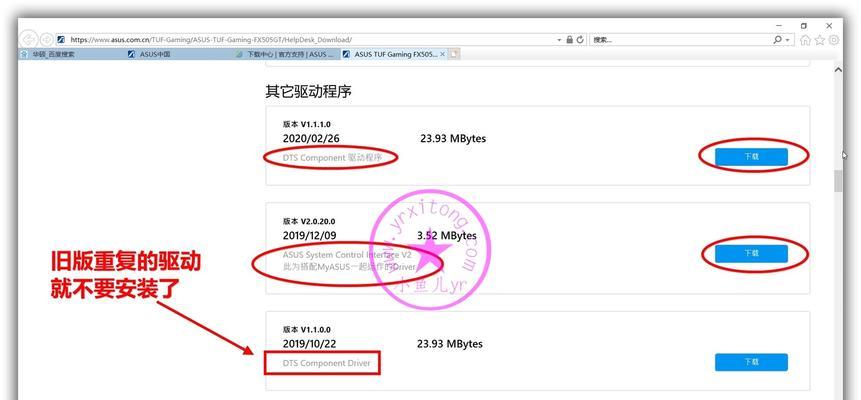Screen dimensions: 861x400
Task: Download the DTS Component 驱动程序 V1.1.1.0
Action: pyautogui.click(x=751, y=157)
